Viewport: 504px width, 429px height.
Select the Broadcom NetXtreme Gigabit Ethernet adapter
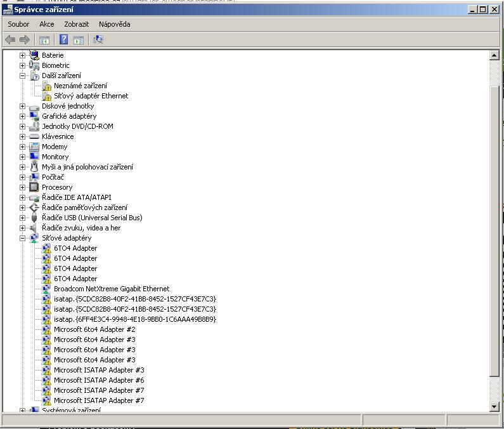[x=111, y=289]
